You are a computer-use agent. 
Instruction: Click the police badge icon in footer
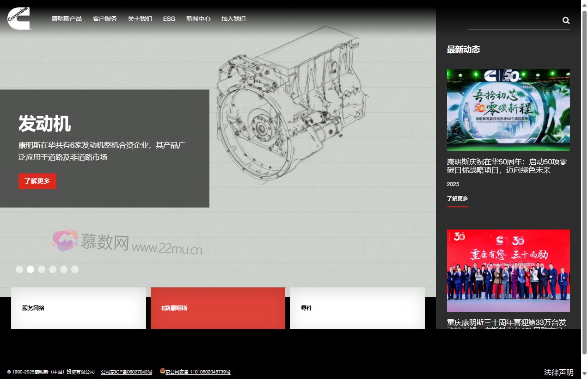pos(162,371)
